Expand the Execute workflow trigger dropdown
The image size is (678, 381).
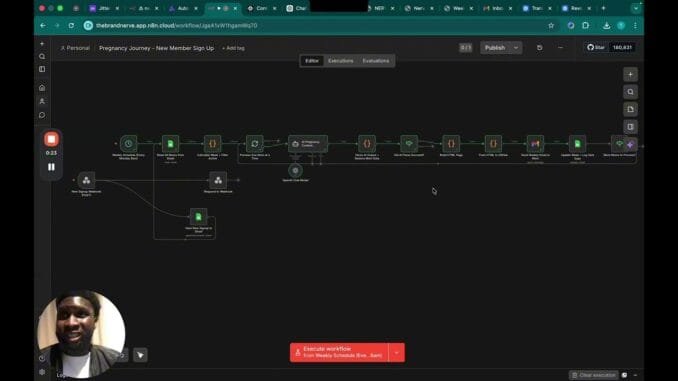click(x=397, y=352)
